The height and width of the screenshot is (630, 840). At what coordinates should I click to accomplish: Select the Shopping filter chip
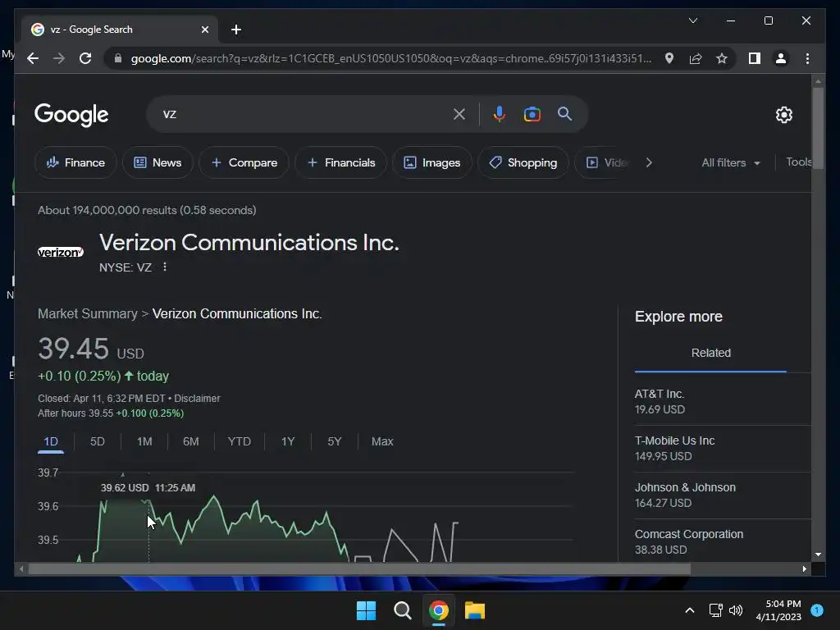[x=523, y=162]
